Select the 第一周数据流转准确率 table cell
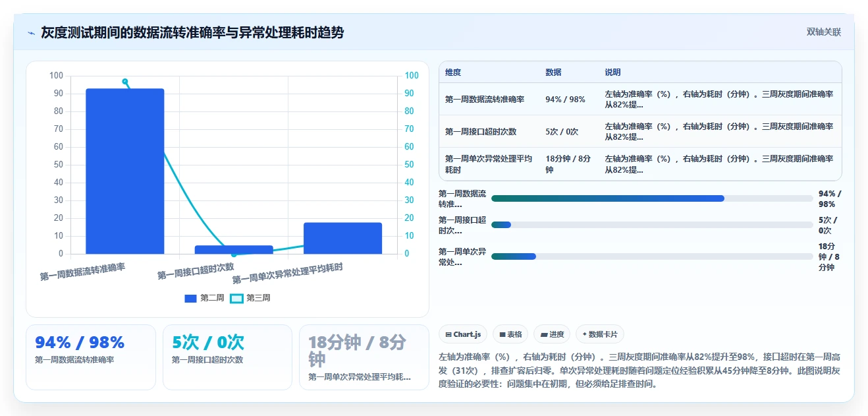The height and width of the screenshot is (416, 868). click(x=489, y=100)
